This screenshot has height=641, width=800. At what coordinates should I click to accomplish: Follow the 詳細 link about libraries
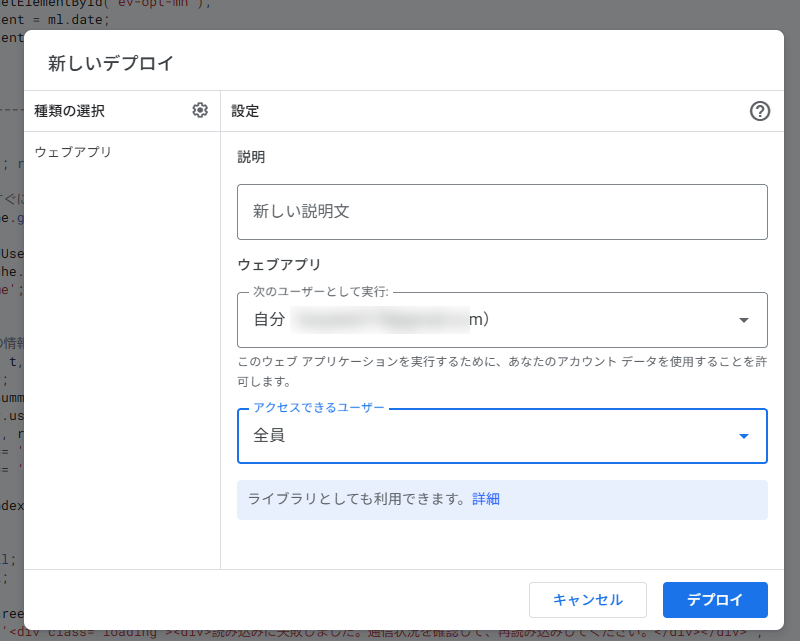(x=486, y=499)
